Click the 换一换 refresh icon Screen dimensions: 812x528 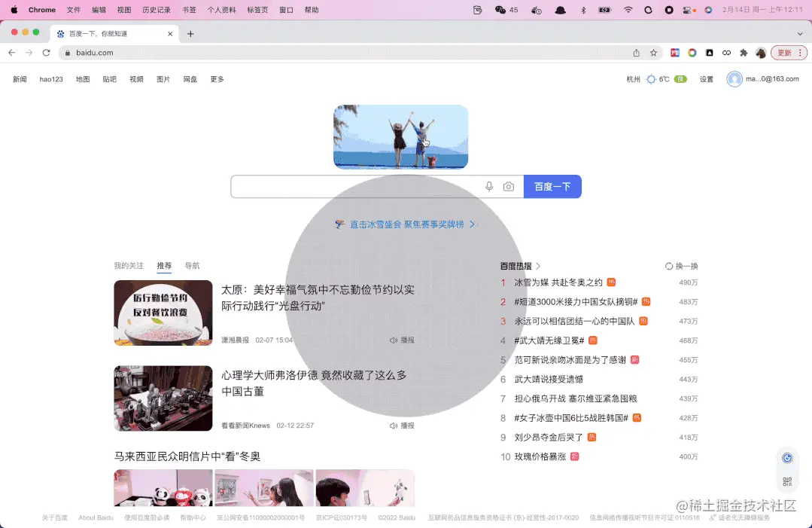(x=668, y=267)
